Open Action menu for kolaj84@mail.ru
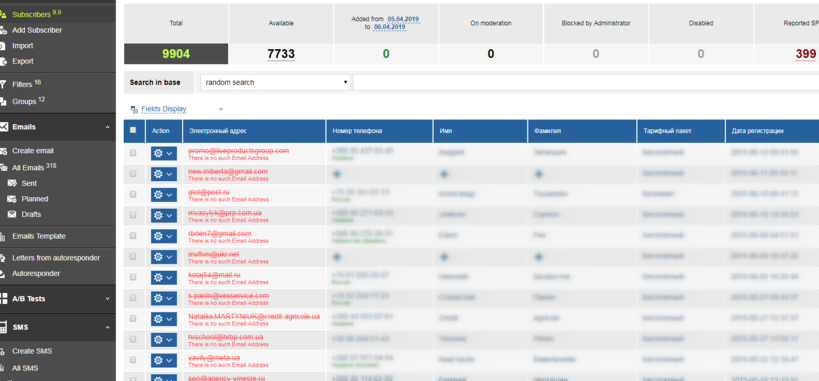This screenshot has height=381, width=819. (x=164, y=278)
